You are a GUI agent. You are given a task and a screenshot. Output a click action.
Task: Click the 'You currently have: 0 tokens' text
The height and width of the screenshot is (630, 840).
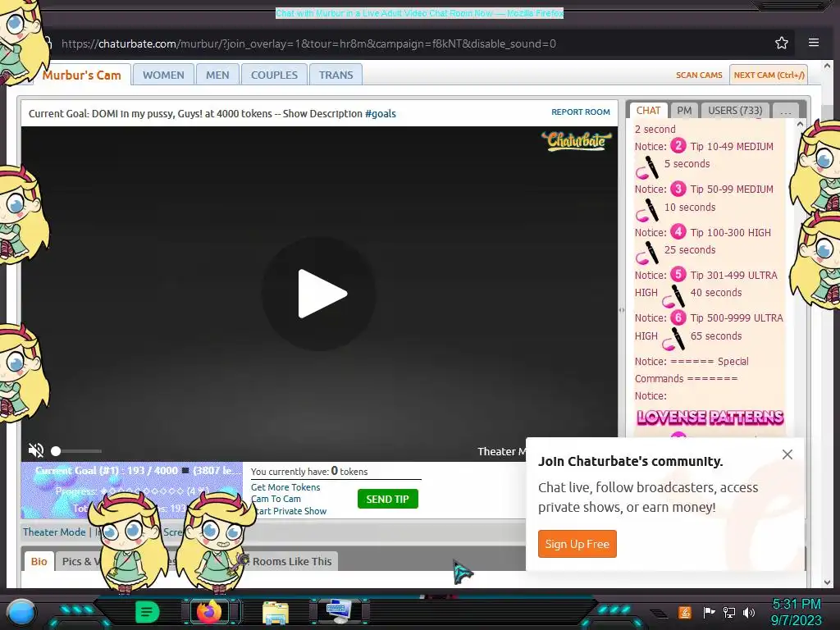pyautogui.click(x=309, y=472)
